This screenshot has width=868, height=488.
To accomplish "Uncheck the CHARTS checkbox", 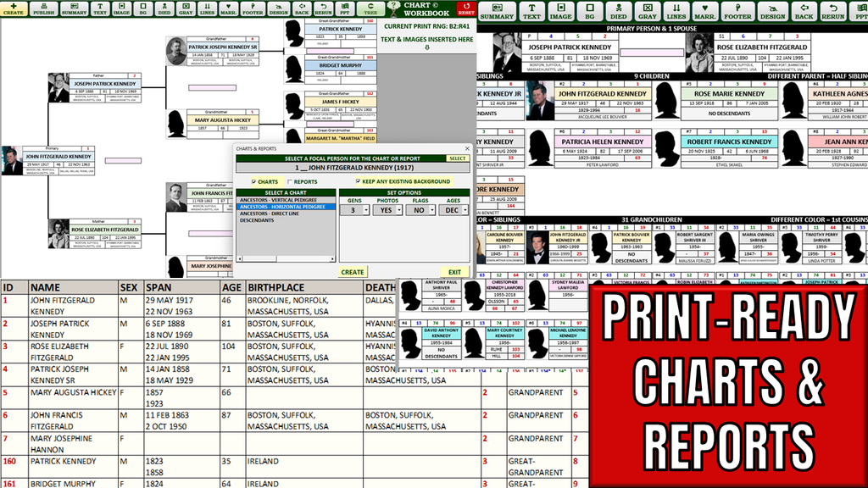I will [x=253, y=181].
